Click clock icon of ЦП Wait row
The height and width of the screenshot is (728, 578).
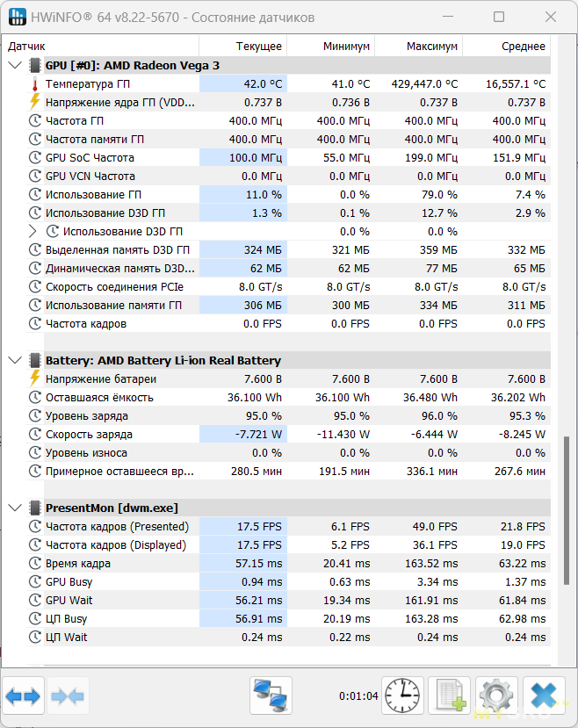point(35,637)
